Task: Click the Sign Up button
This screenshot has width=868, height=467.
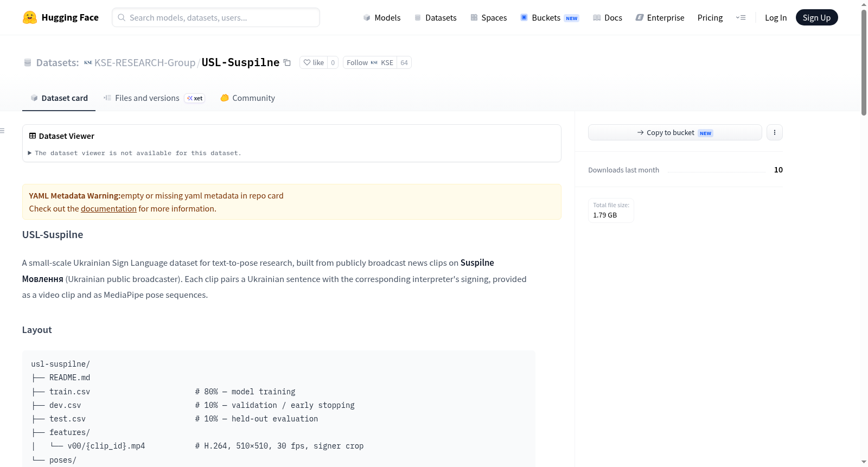Action: [816, 17]
